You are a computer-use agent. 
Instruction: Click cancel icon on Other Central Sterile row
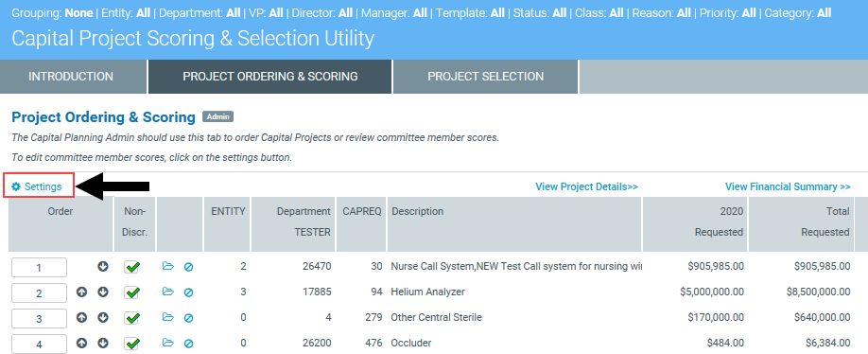(x=189, y=318)
